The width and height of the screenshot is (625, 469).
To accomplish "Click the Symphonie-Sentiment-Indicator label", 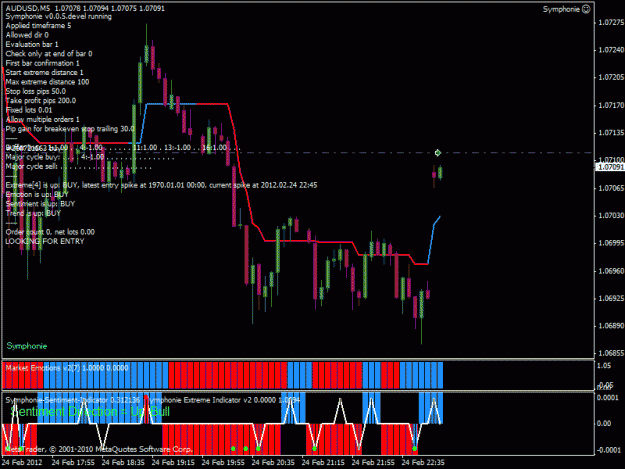I will 73,400.
